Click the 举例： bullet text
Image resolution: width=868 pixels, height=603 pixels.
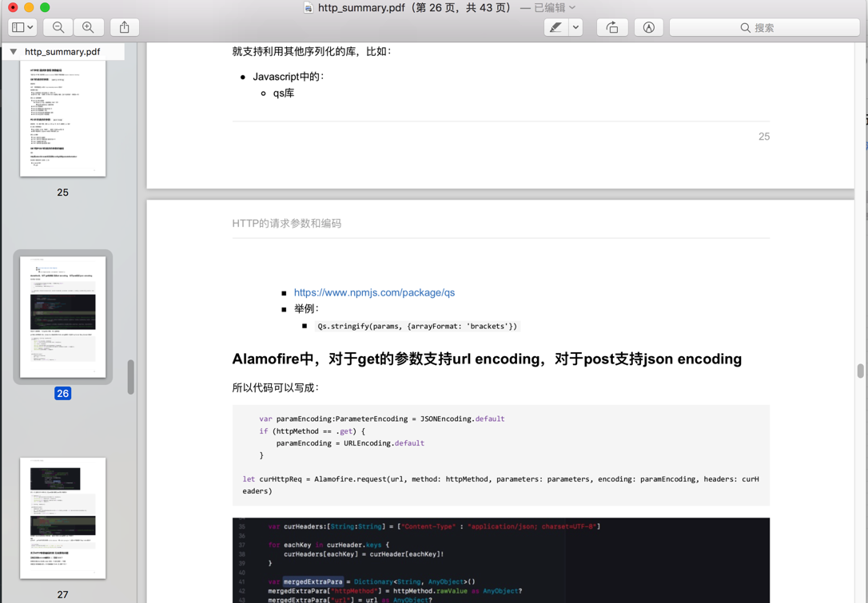(x=306, y=309)
